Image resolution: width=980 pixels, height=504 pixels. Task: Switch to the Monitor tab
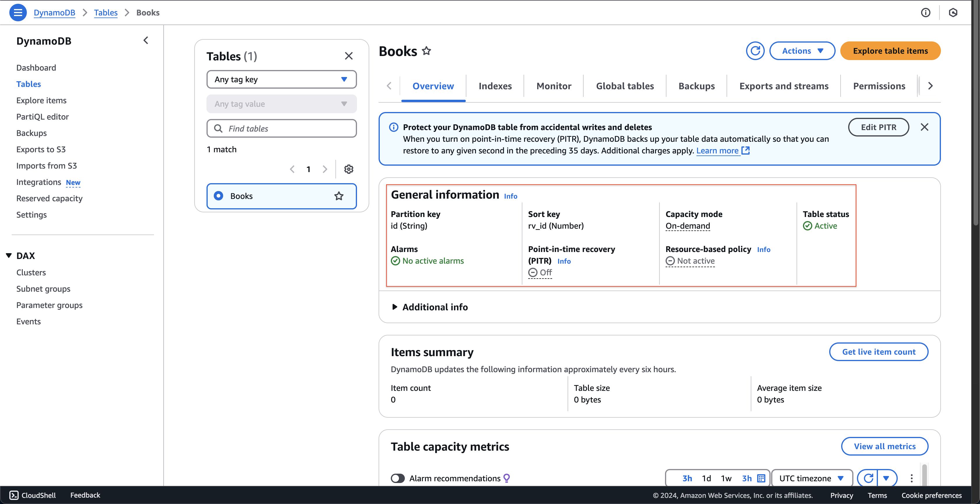[554, 86]
